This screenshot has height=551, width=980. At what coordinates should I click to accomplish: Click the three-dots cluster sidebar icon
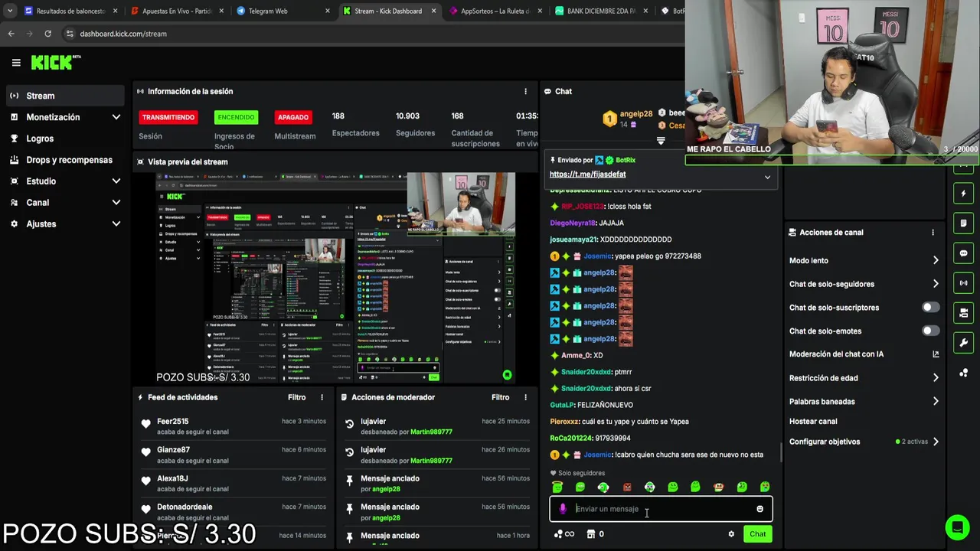click(963, 373)
